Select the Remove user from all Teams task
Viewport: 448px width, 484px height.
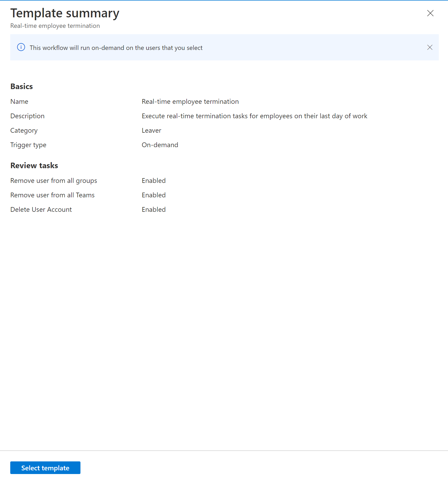[x=52, y=195]
